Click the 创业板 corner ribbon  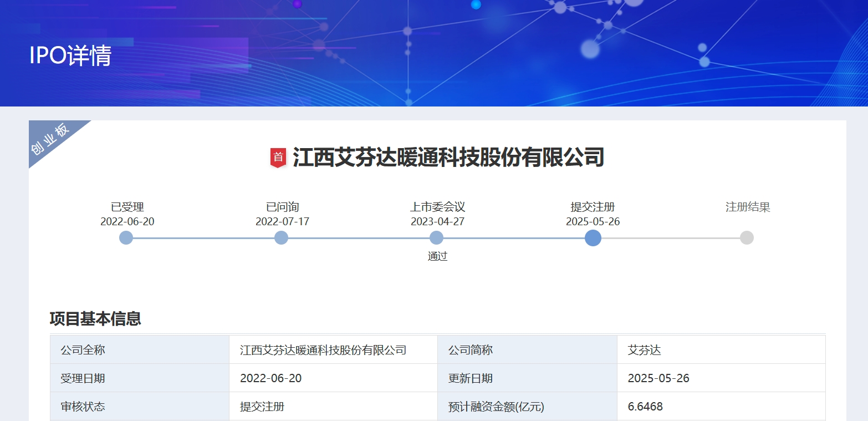pos(51,139)
